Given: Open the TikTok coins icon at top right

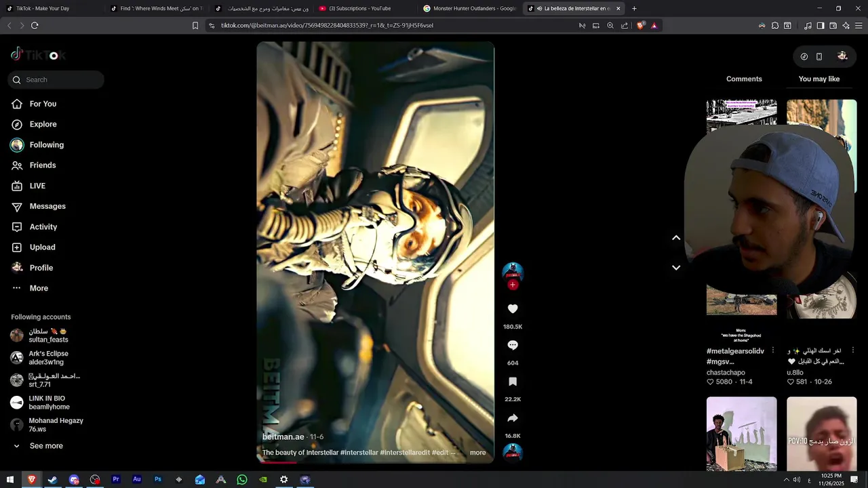Looking at the screenshot, I should pos(804,57).
